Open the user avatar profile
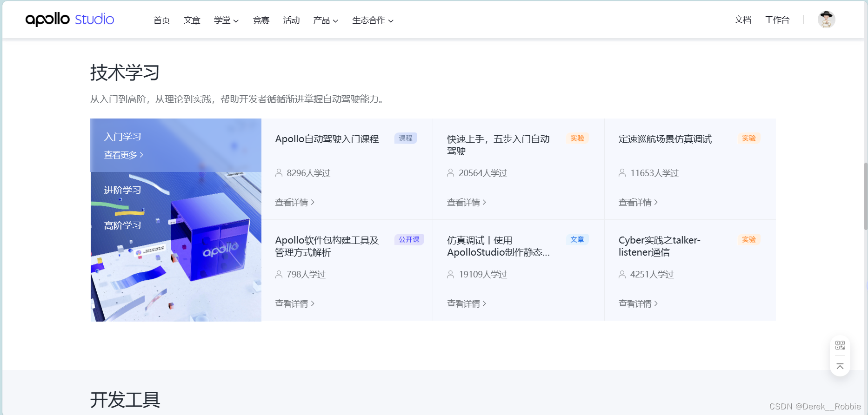This screenshot has width=868, height=415. 826,20
